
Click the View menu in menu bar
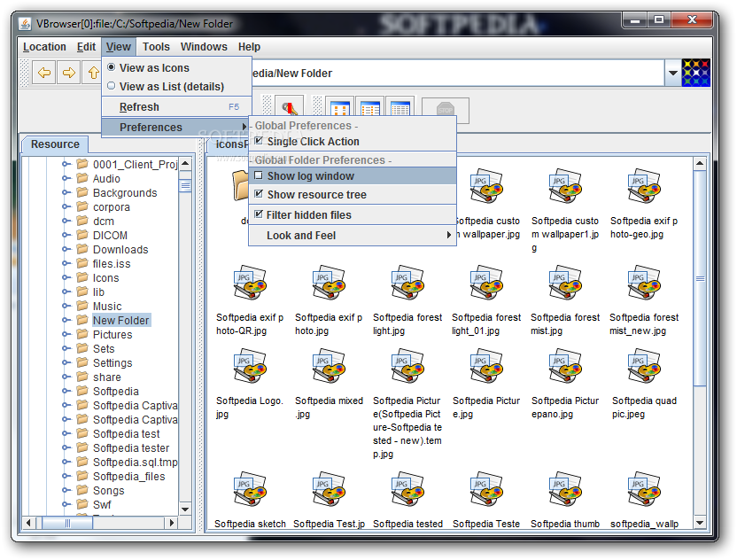119,47
